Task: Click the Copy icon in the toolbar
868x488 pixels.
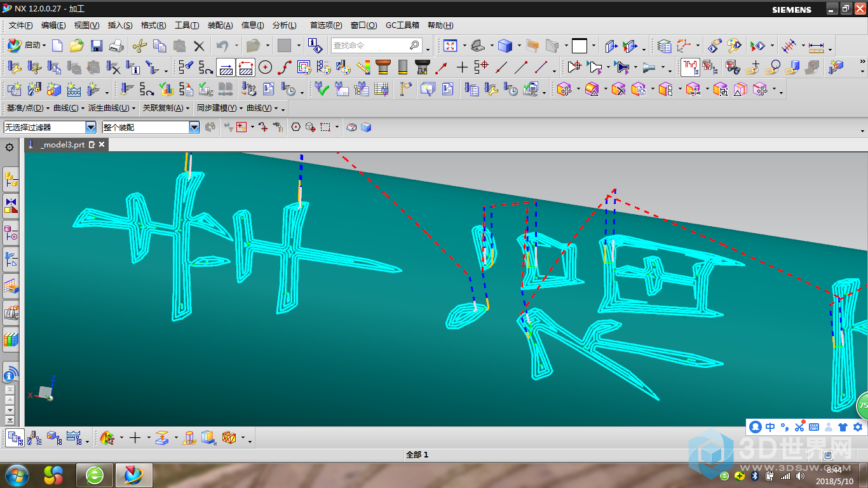Action: pos(159,46)
